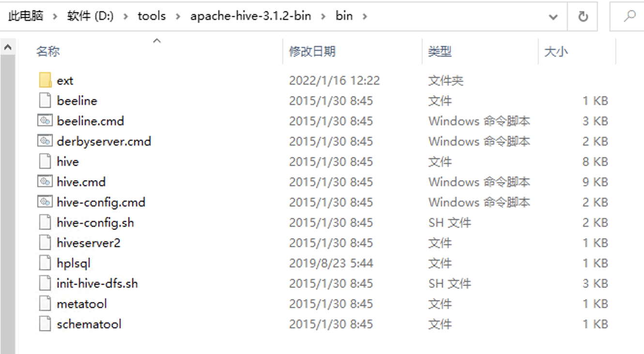This screenshot has width=644, height=354.
Task: Select the file name init-hive-dfs.sh
Action: click(x=97, y=283)
